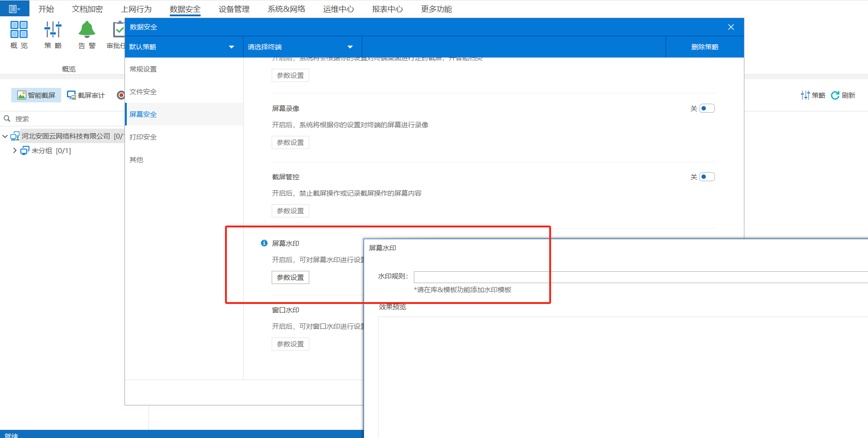The width and height of the screenshot is (868, 438).
Task: Expand the 未分组 tree group
Action: (x=15, y=150)
